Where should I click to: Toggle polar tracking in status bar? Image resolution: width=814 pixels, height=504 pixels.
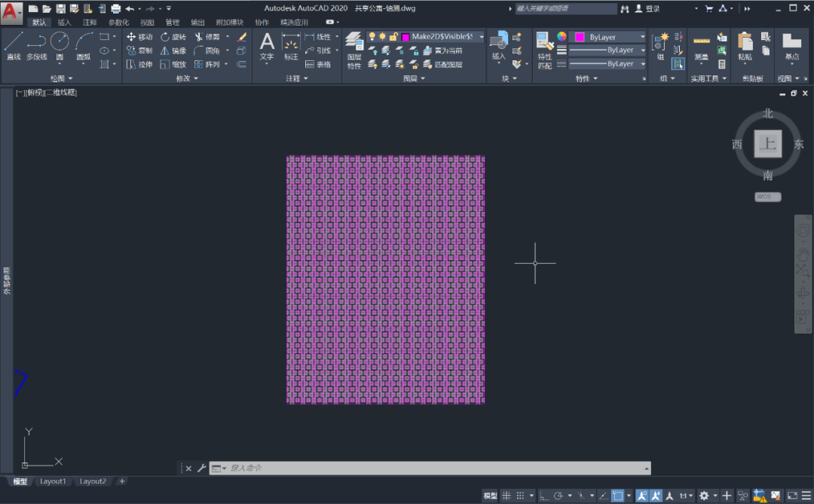[x=558, y=496]
